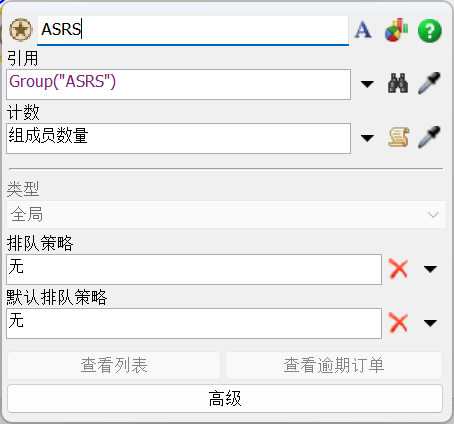Image resolution: width=454 pixels, height=424 pixels.
Task: Click the blue letter A font icon
Action: [x=363, y=30]
